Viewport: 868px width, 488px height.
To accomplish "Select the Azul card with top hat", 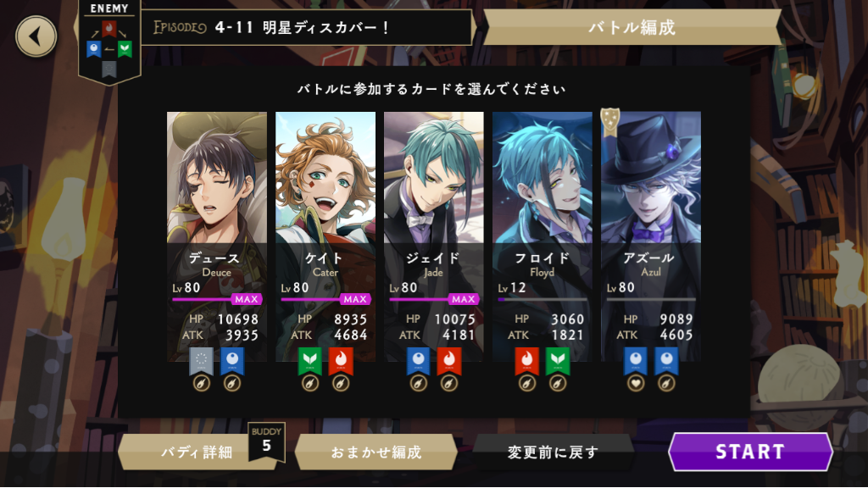I will click(650, 237).
